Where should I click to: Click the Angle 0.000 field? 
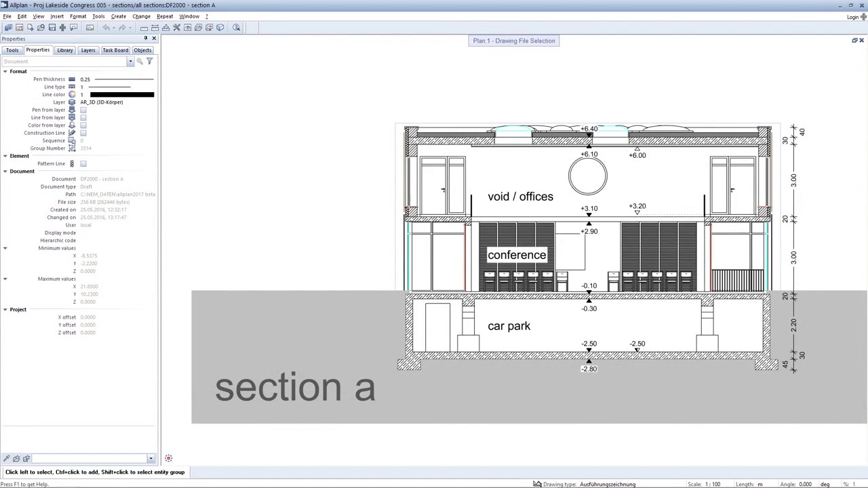coord(805,485)
